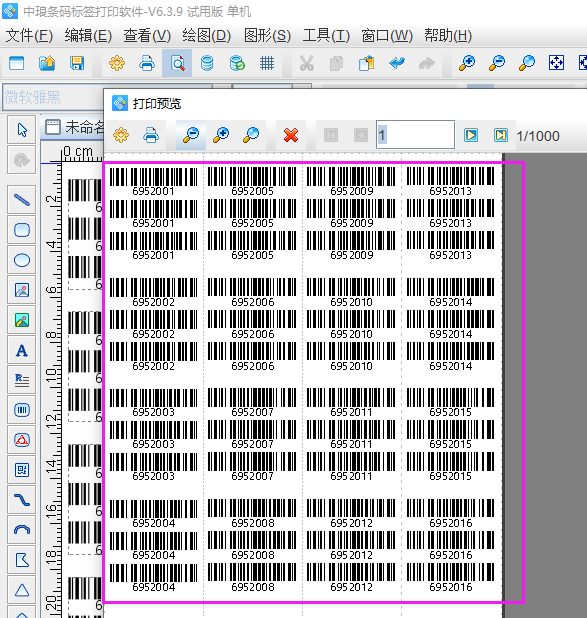Choose the ellipse drawing tool
Image resolution: width=587 pixels, height=618 pixels.
22,260
